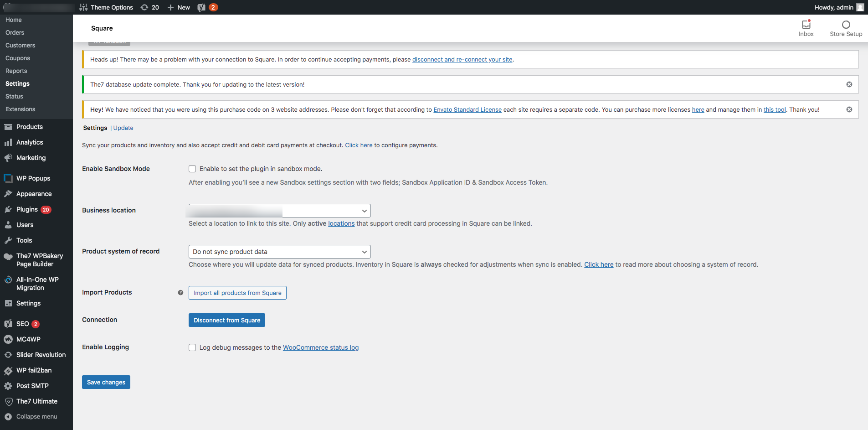
Task: Click the admin avatar in toolbar
Action: coord(860,7)
